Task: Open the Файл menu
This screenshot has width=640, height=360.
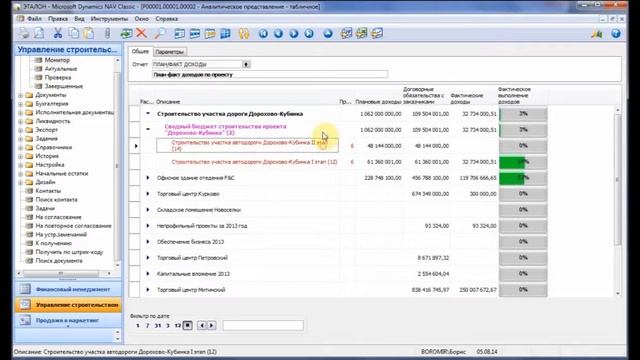Action: click(x=35, y=19)
